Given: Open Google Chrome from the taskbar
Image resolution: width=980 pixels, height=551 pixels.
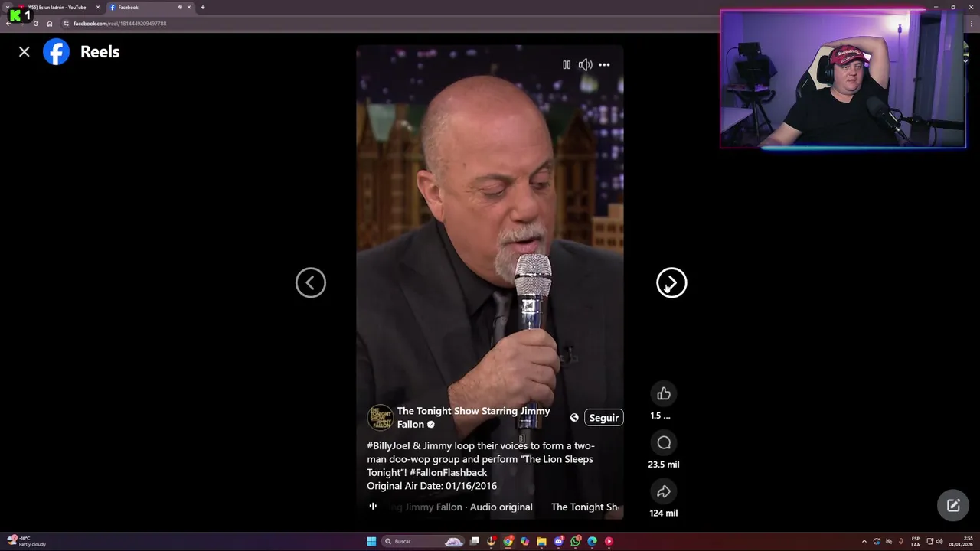Looking at the screenshot, I should [x=508, y=541].
